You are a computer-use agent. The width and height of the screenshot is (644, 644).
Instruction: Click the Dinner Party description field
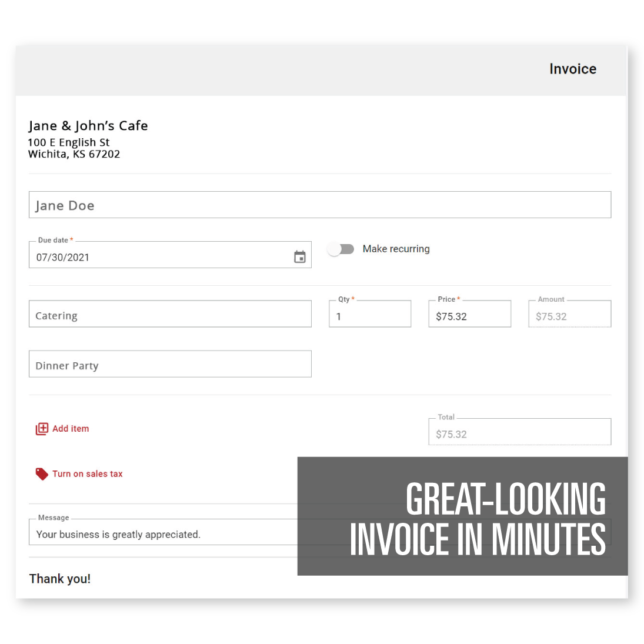click(x=170, y=364)
